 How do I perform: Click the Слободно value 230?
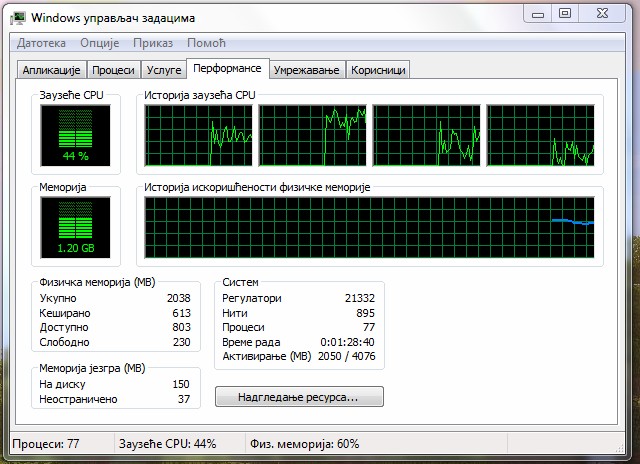click(x=182, y=342)
